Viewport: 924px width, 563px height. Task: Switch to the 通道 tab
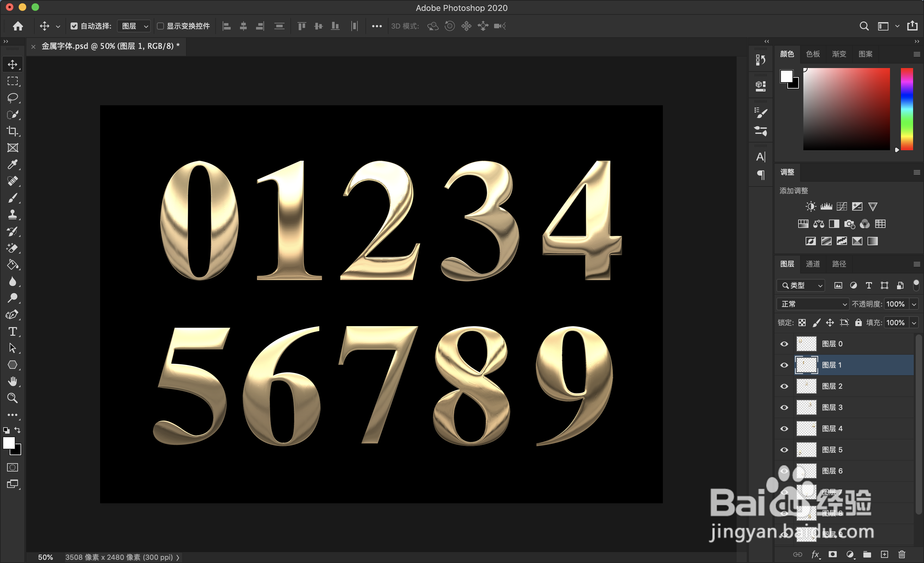coord(813,264)
